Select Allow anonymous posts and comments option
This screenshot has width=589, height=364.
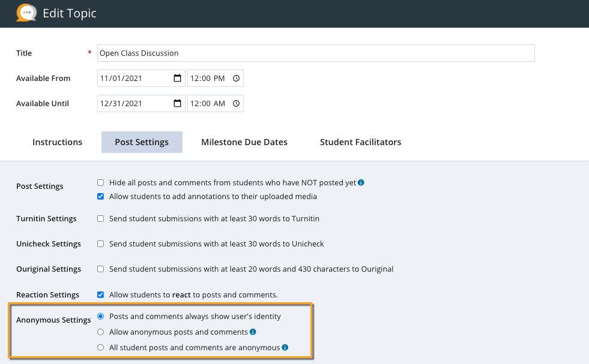[101, 332]
